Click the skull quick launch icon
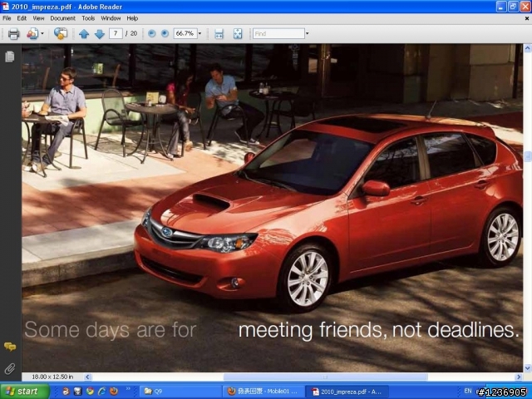This screenshot has width=532, height=399. click(x=78, y=392)
